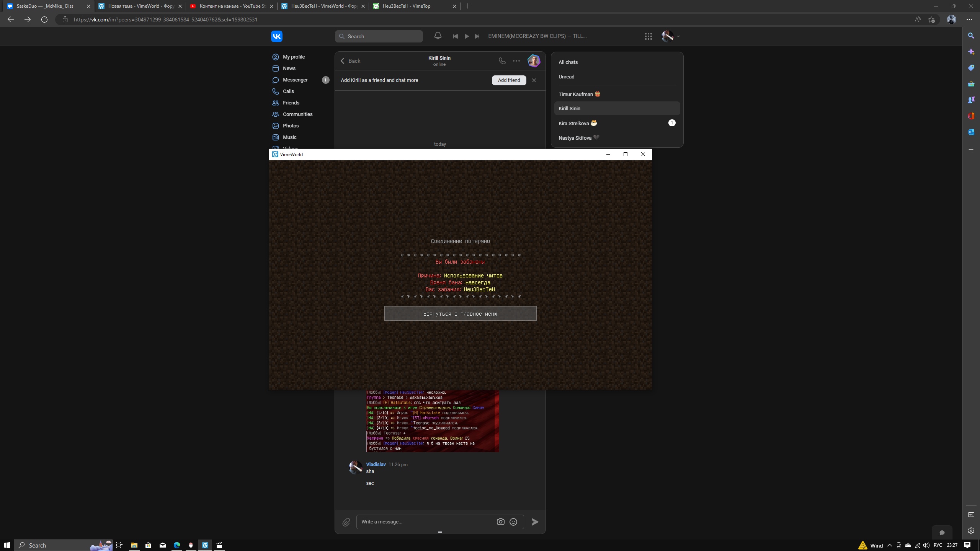Click the attach file paperclip icon
This screenshot has height=551, width=980.
coord(346,522)
